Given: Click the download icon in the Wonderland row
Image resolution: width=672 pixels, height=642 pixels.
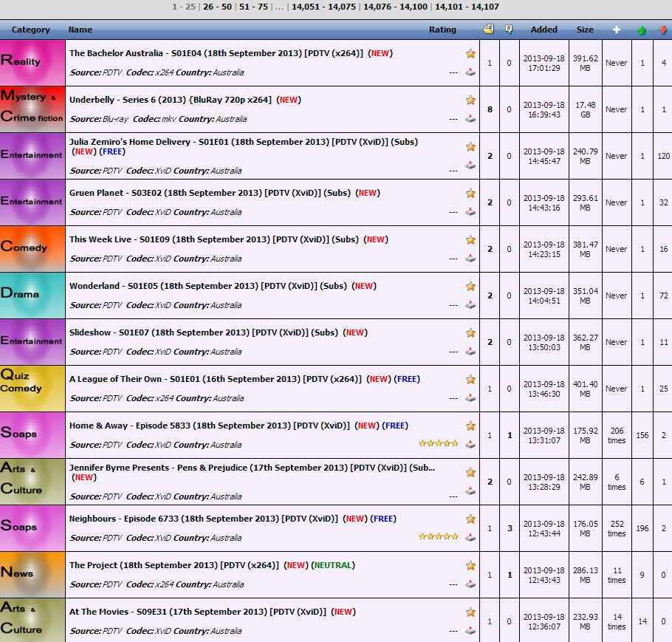Looking at the screenshot, I should 470,305.
